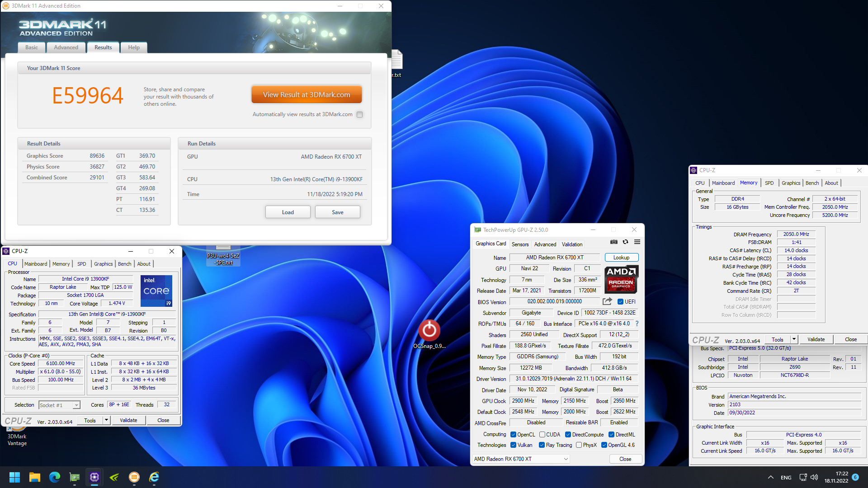Click the CPU-Z taskbar icon
This screenshot has width=868, height=488.
[x=94, y=477]
